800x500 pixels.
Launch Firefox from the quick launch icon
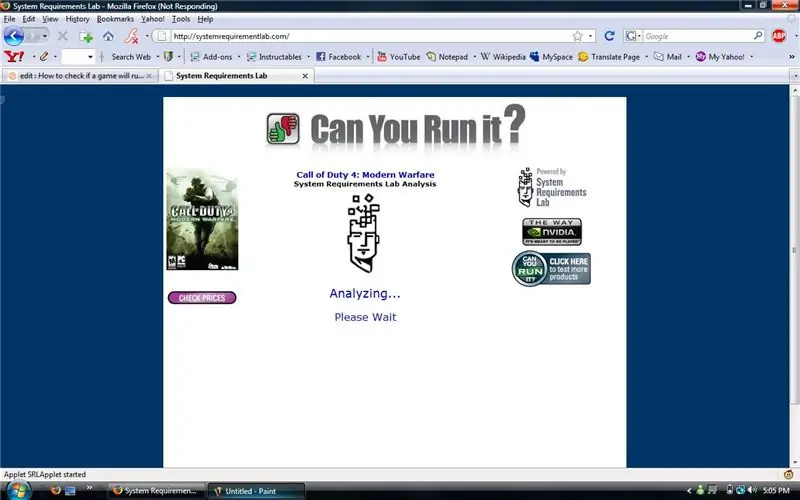click(56, 490)
